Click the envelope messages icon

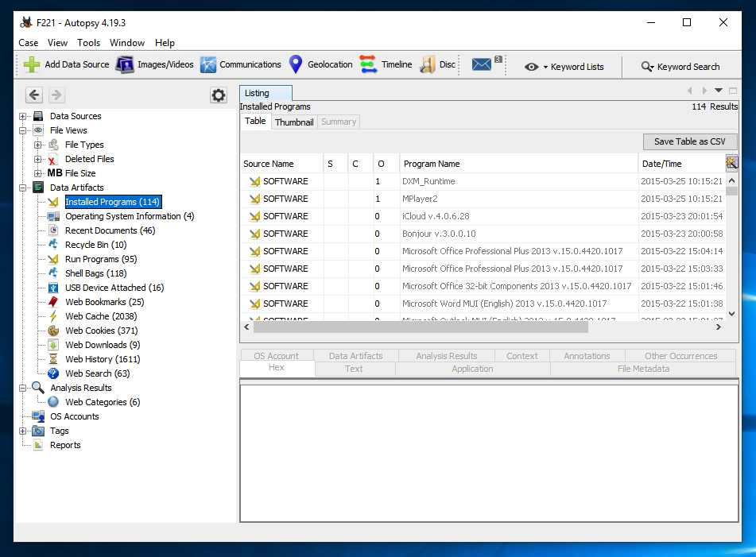482,64
